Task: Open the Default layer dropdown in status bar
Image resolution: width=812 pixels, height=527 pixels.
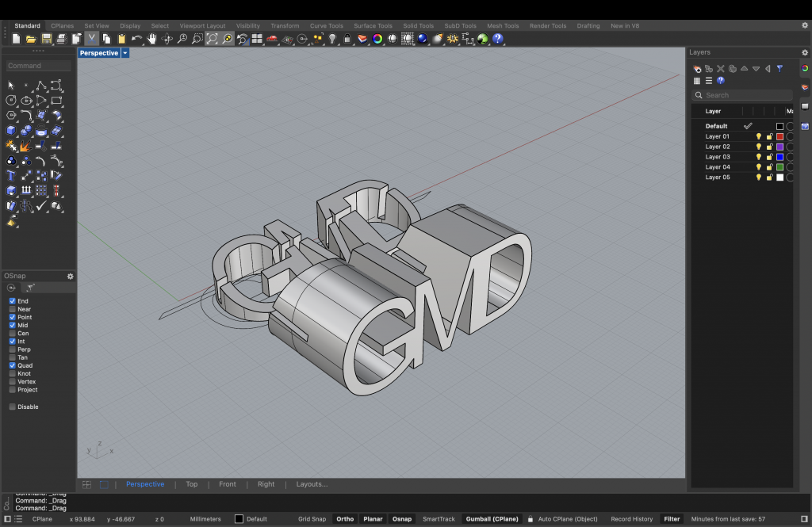Action: point(251,519)
